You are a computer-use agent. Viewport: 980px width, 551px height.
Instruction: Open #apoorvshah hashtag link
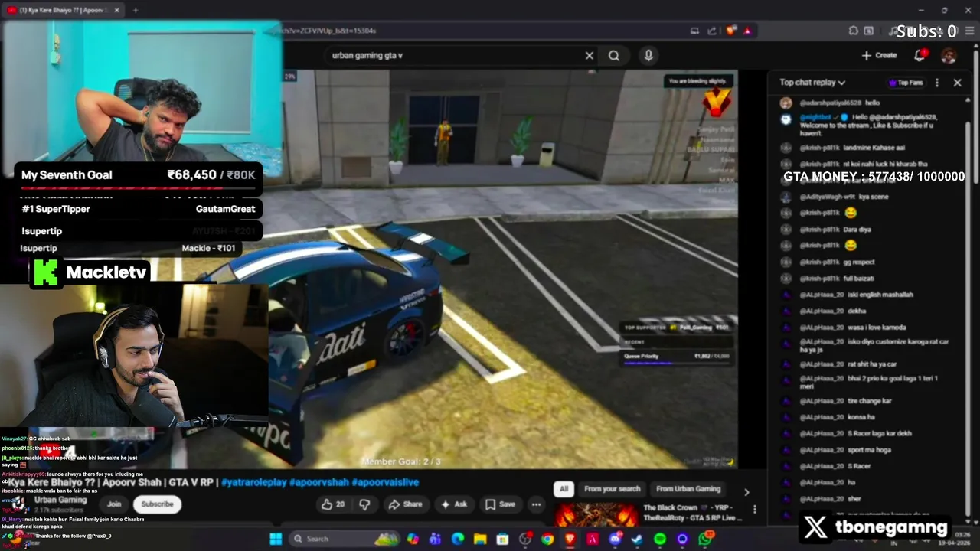[x=319, y=483]
